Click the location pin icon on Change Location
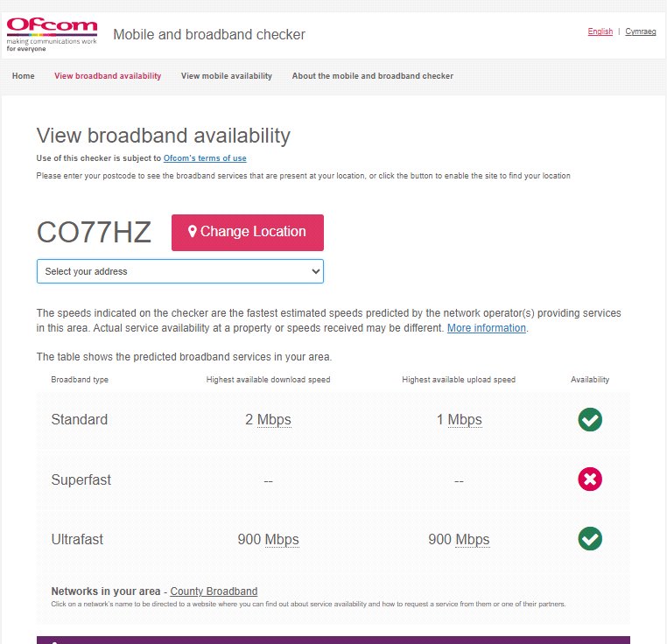Screen dimensions: 667x644 [193, 231]
